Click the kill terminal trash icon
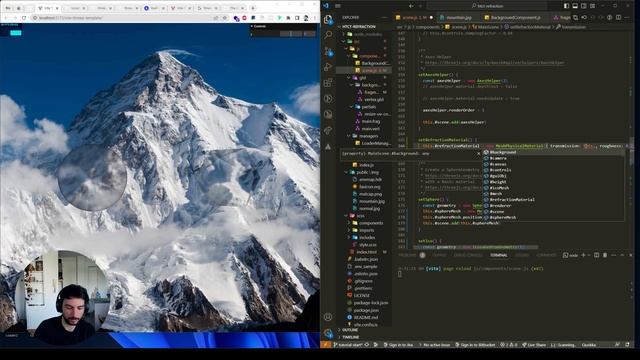 [605, 255]
